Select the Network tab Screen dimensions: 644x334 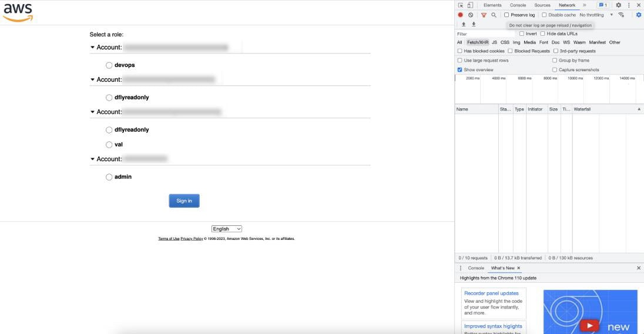[567, 5]
